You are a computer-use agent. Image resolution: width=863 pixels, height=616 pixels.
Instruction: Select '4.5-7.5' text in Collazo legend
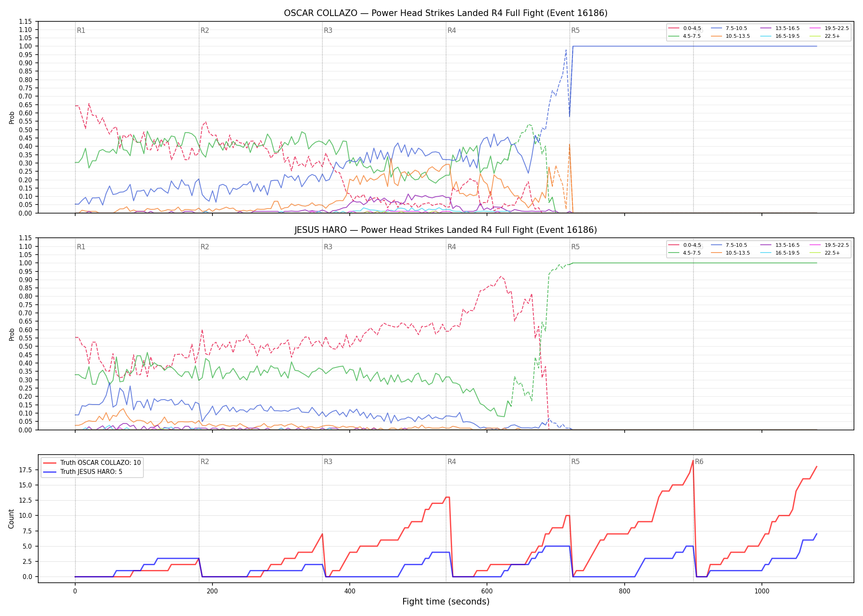click(692, 36)
